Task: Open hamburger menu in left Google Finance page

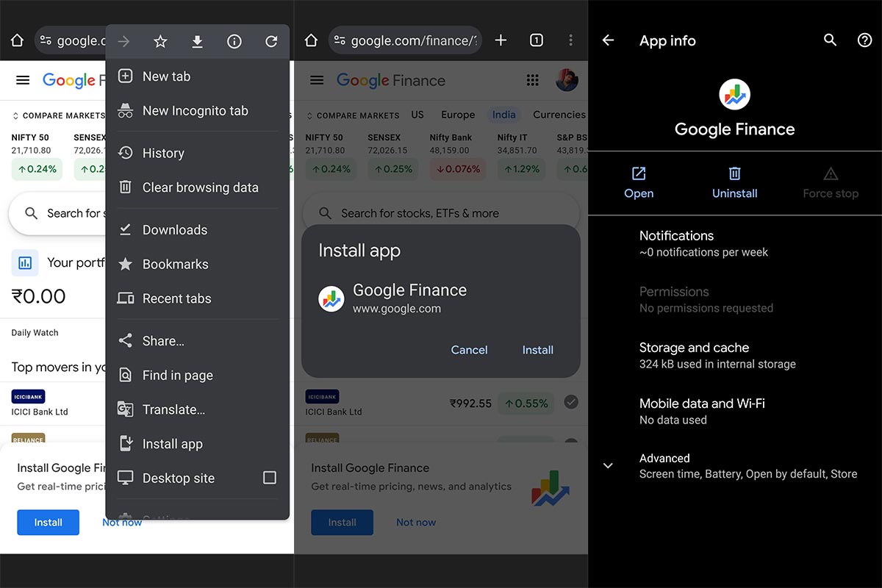Action: tap(23, 80)
